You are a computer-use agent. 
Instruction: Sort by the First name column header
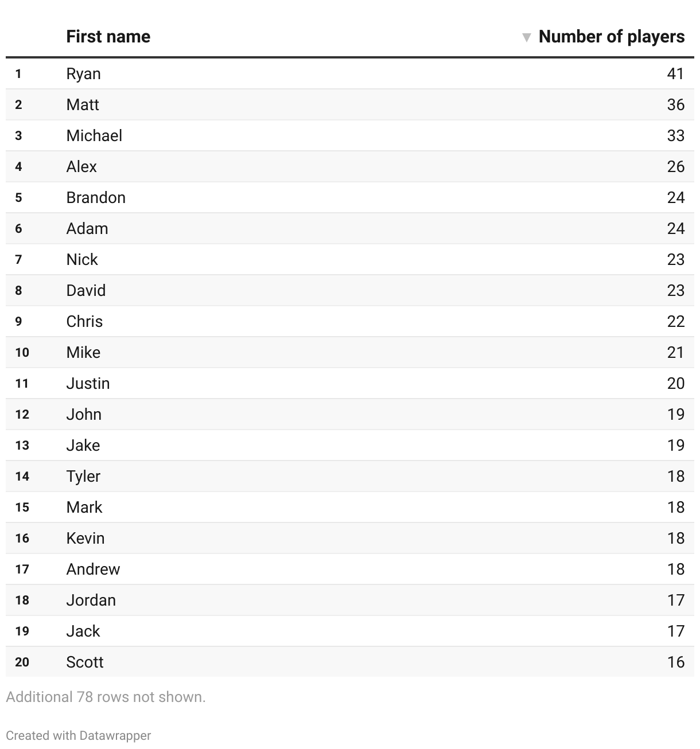pos(108,37)
